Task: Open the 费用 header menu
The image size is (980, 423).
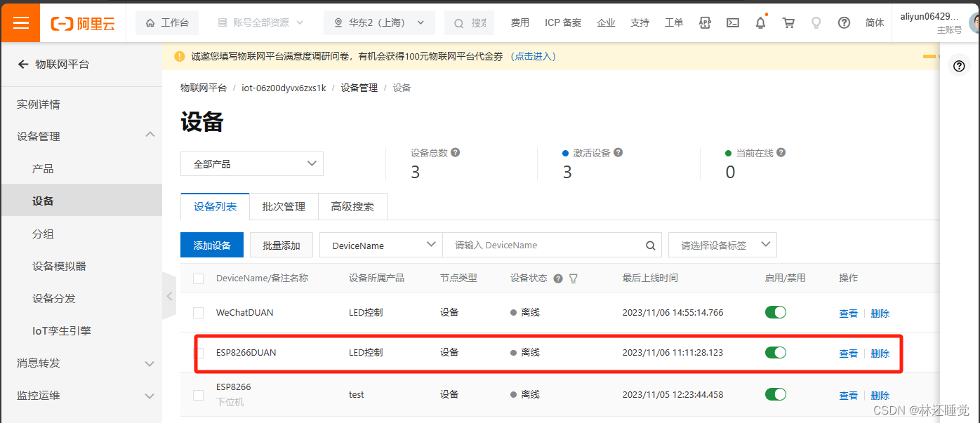Action: tap(520, 22)
